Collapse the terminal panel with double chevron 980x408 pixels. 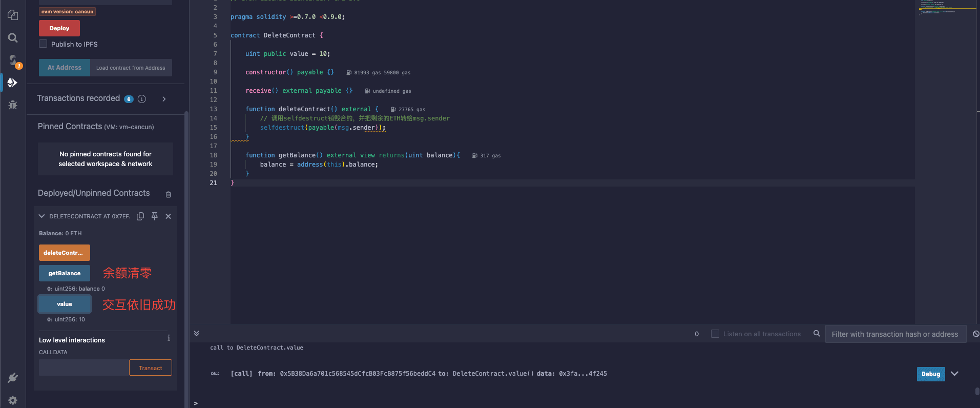[196, 333]
